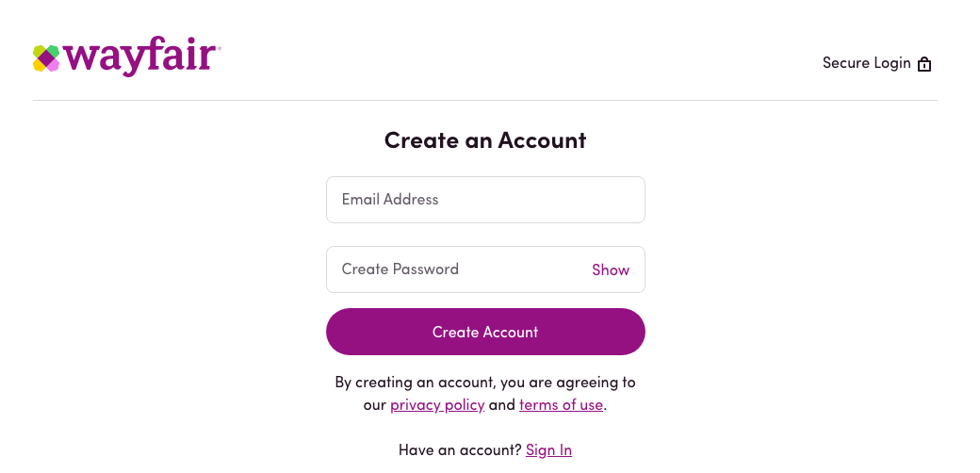
Task: Click the pink petal of the Wayfair logo
Action: click(54, 65)
